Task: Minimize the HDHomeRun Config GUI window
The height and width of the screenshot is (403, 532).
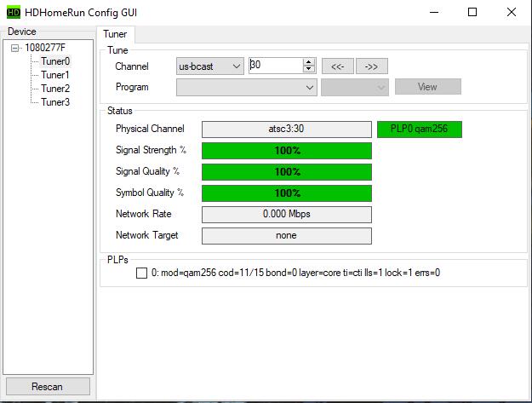Action: [434, 12]
